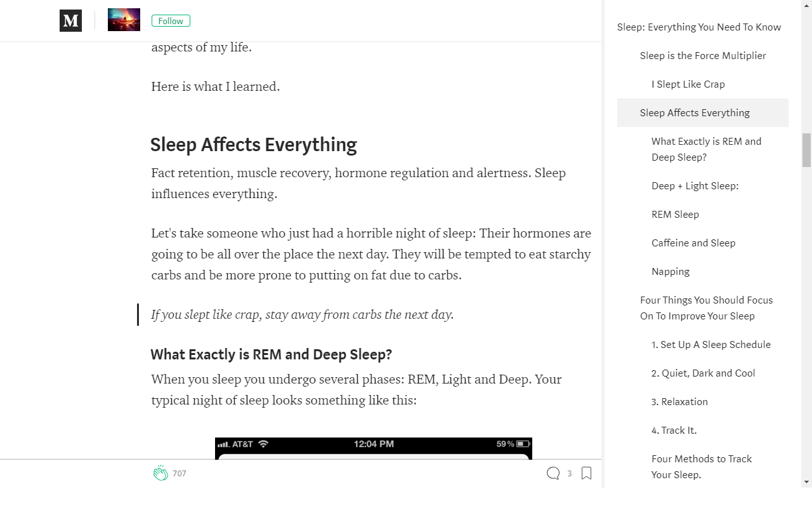The image size is (812, 508).
Task: Go to the 'Napping' section
Action: pos(671,272)
